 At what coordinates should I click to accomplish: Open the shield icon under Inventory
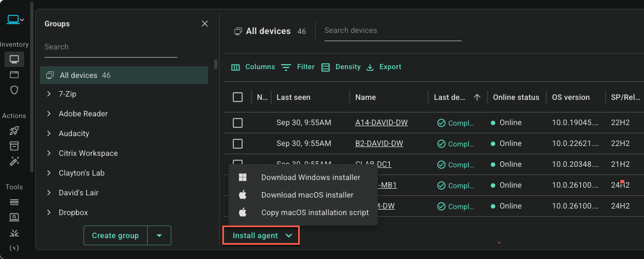click(14, 89)
